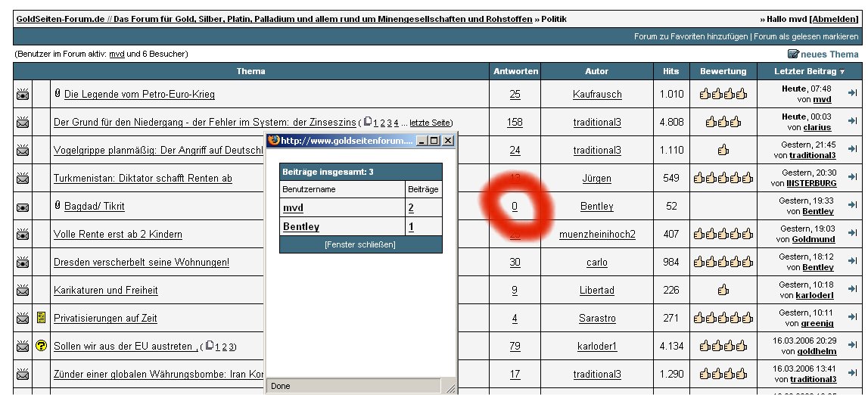Click mvd's post count 2 in popup
Screen dimensions: 868x395
click(x=412, y=208)
